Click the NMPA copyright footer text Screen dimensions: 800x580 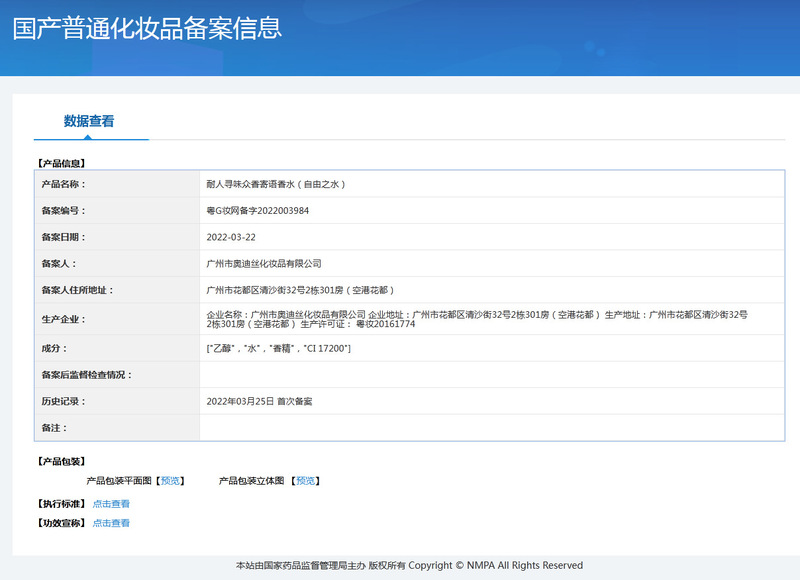409,566
